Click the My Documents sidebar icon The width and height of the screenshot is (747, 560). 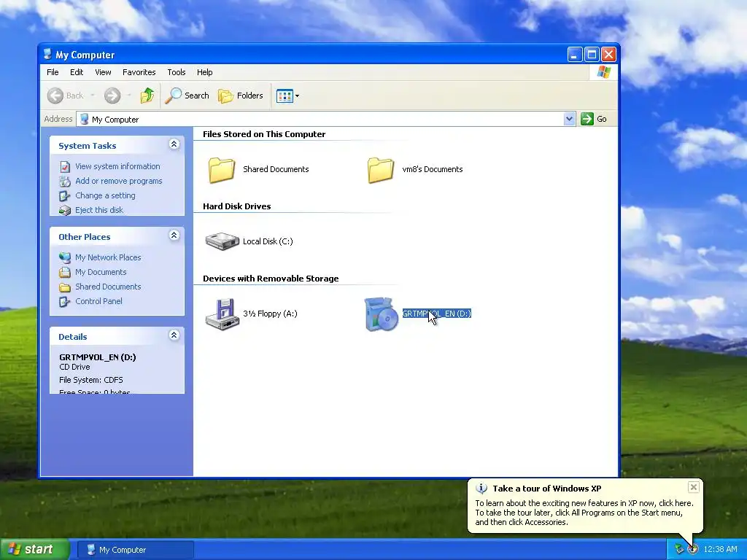coord(65,273)
